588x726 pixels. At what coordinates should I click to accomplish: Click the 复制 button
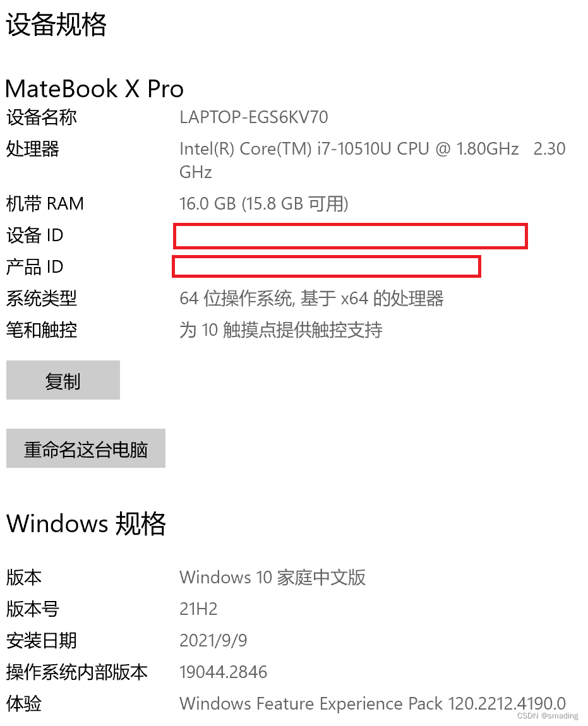[63, 380]
